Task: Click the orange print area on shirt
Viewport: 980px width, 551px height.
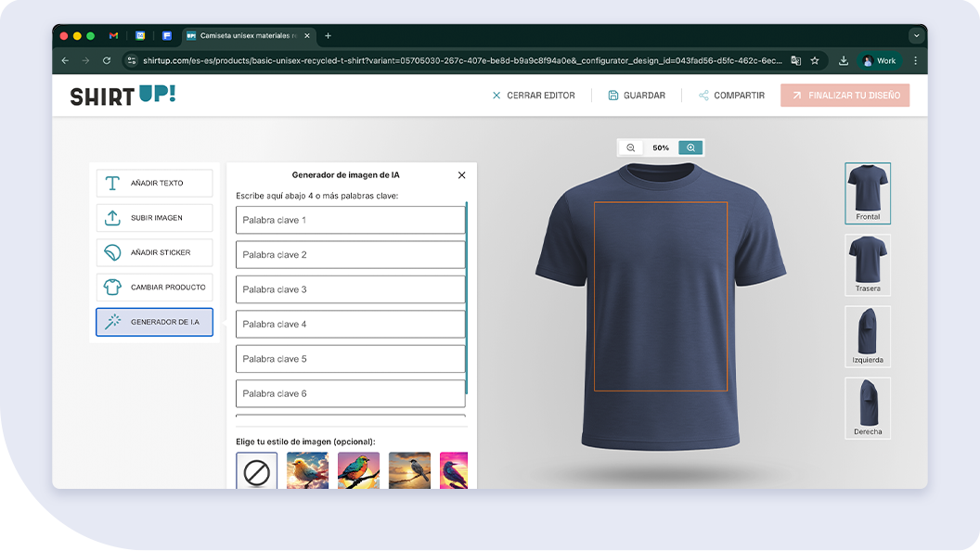Action: tap(661, 296)
